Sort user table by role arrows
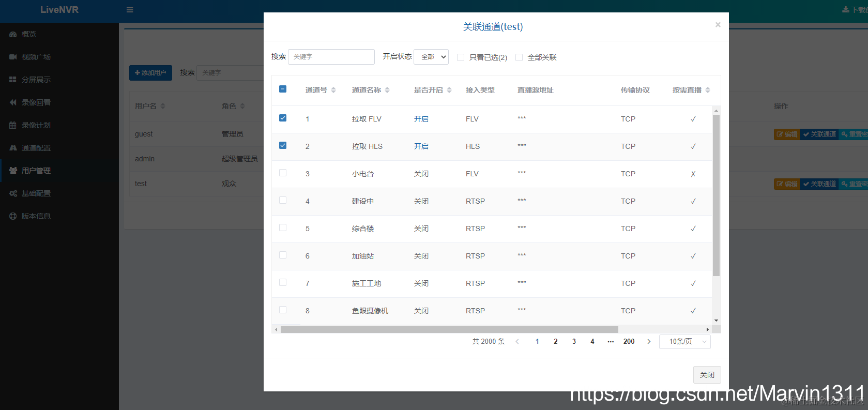The width and height of the screenshot is (868, 410). click(242, 106)
